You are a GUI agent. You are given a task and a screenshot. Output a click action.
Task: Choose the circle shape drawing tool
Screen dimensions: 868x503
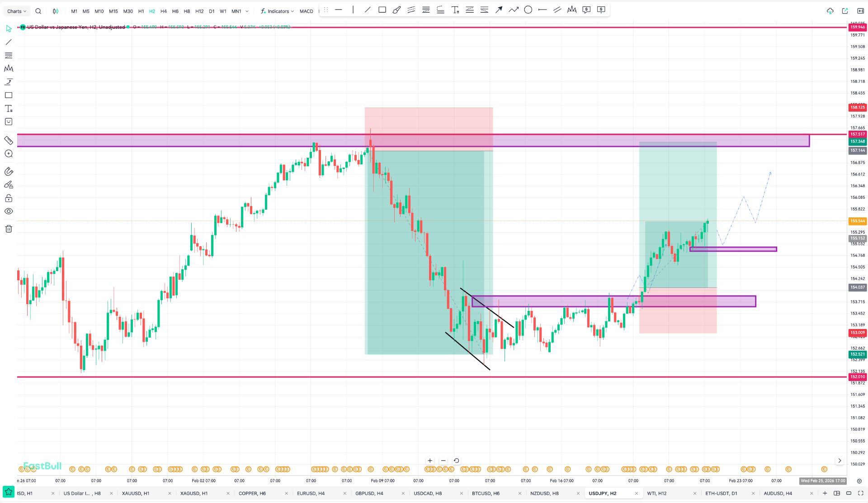point(528,10)
